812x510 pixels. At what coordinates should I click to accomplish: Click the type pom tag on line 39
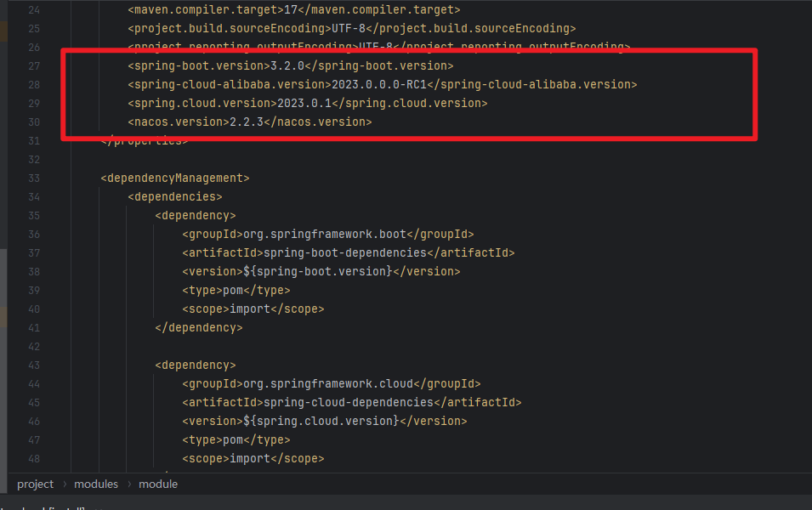click(x=236, y=290)
